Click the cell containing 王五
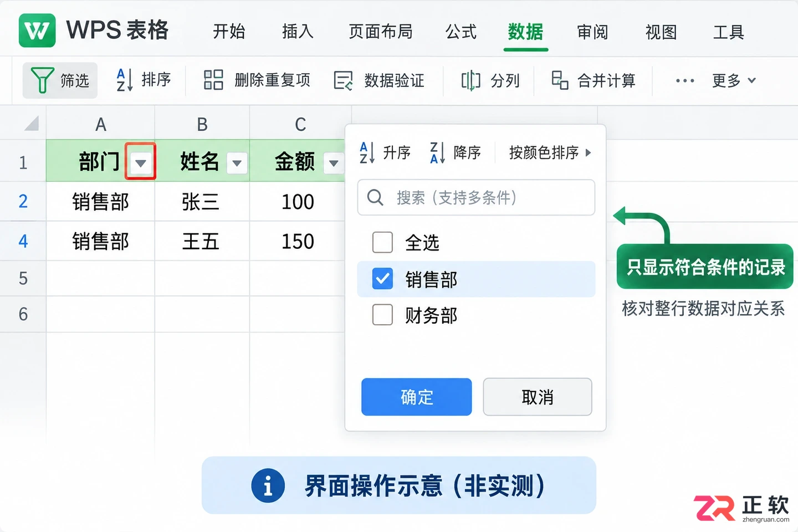Screen dimensions: 798x532 point(202,241)
